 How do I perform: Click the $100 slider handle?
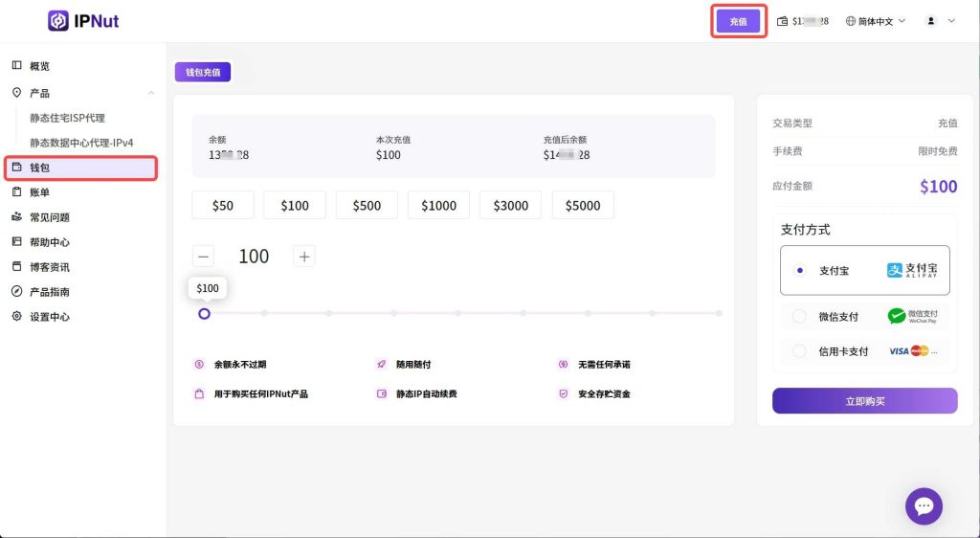click(x=204, y=313)
